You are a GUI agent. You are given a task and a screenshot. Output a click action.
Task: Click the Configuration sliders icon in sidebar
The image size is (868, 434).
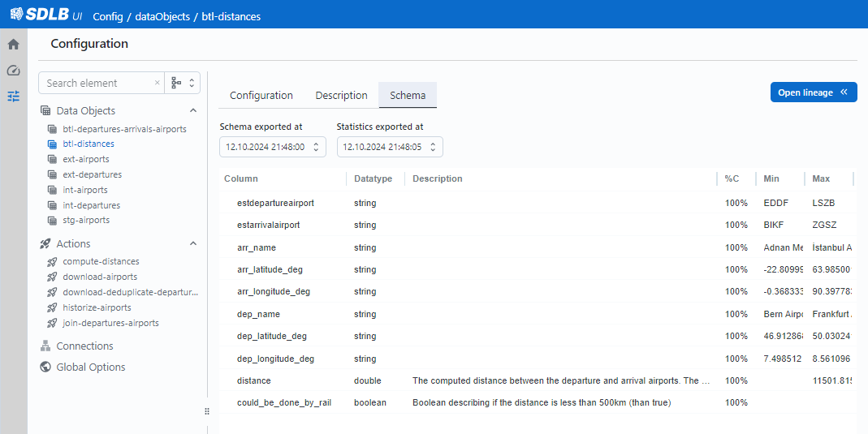(13, 96)
